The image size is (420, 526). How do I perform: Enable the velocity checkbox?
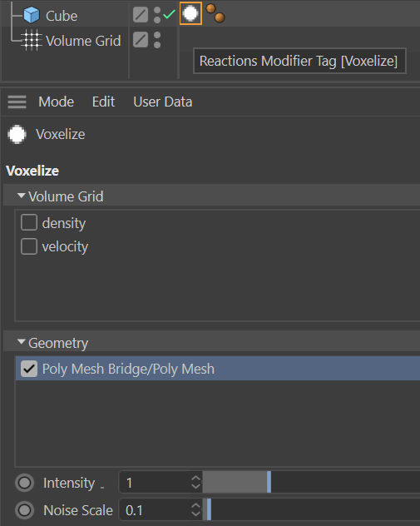pos(29,246)
